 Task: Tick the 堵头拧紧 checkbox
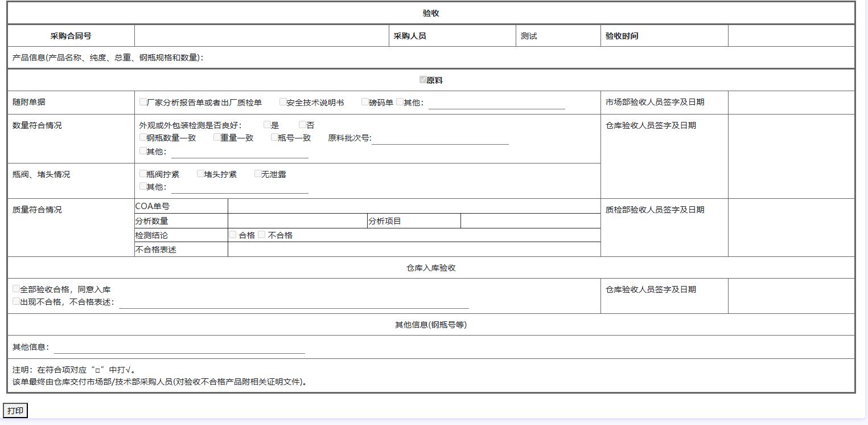pyautogui.click(x=200, y=173)
